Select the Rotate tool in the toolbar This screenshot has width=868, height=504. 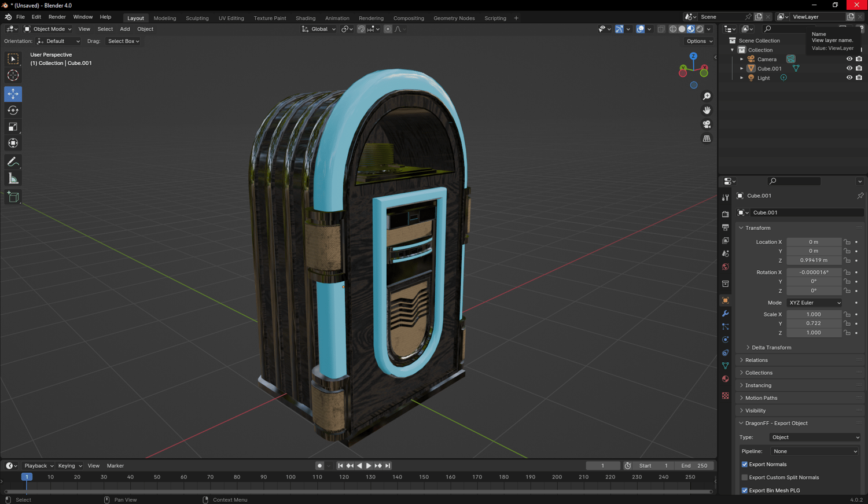(13, 110)
